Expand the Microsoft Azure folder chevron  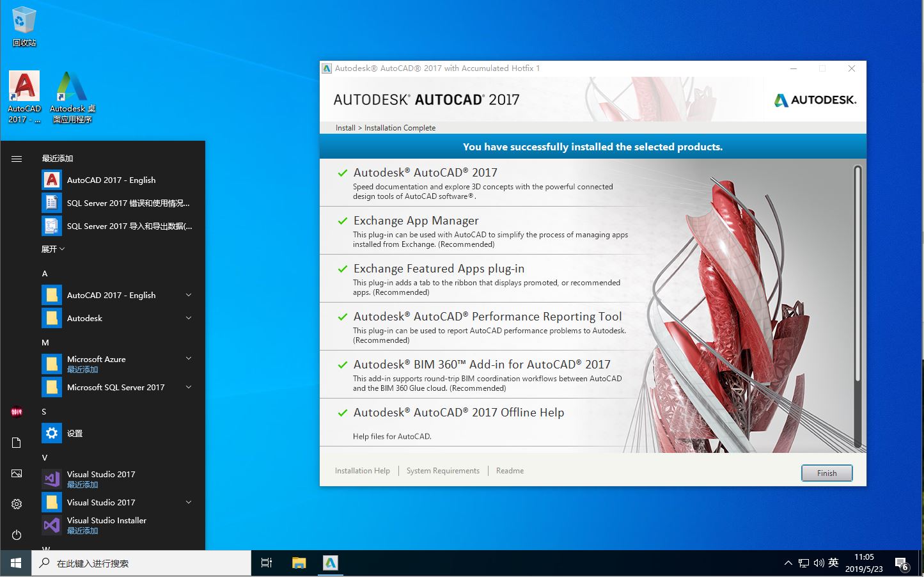click(x=189, y=359)
